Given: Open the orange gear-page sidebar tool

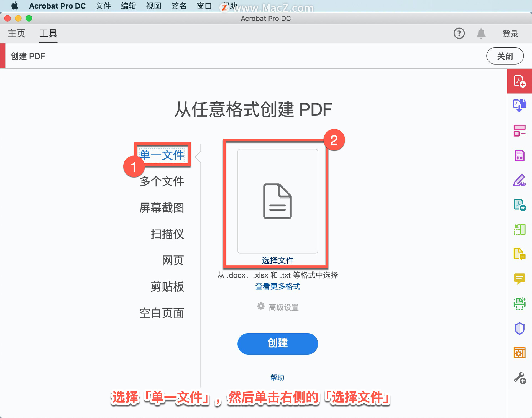Looking at the screenshot, I should point(520,353).
